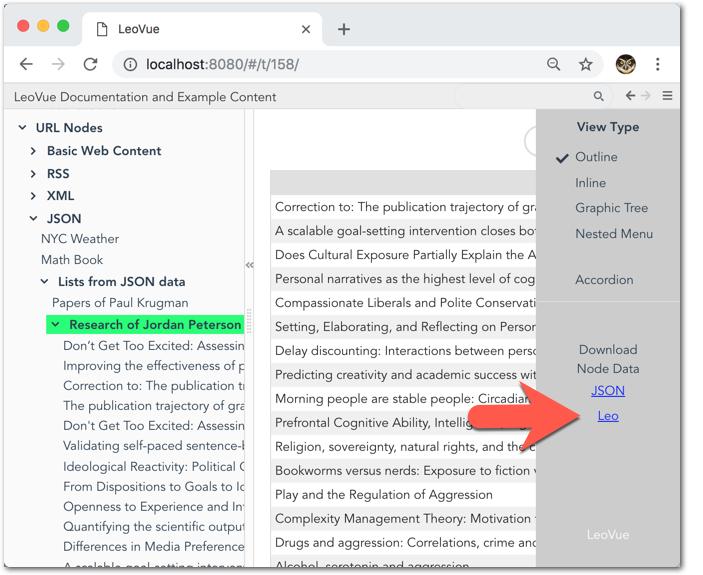The image size is (703, 575).
Task: Open the owl profile avatar
Action: [x=625, y=64]
